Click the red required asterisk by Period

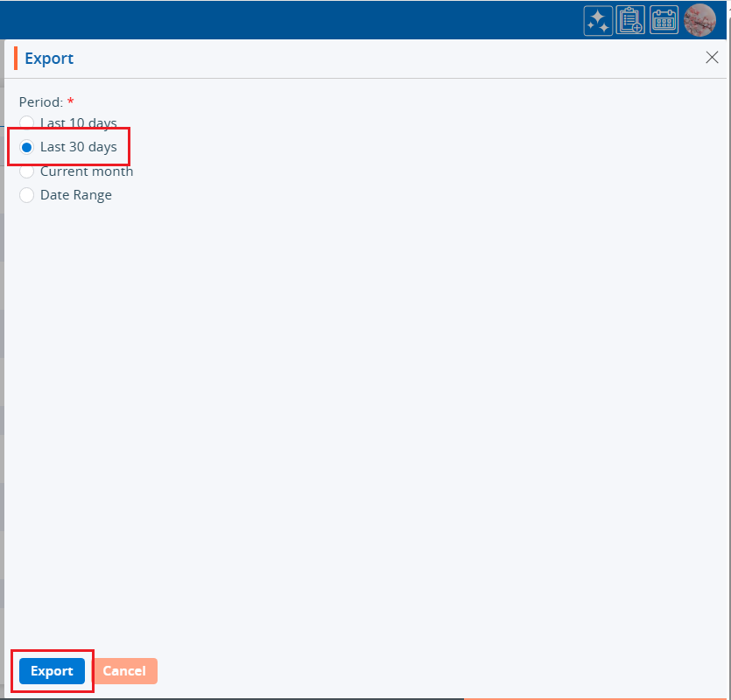tap(71, 101)
